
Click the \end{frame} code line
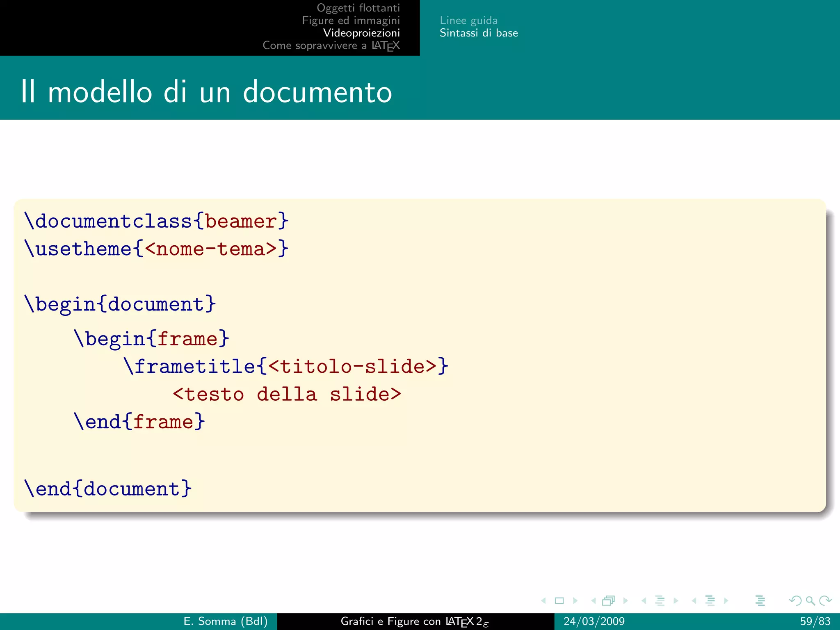click(x=139, y=422)
